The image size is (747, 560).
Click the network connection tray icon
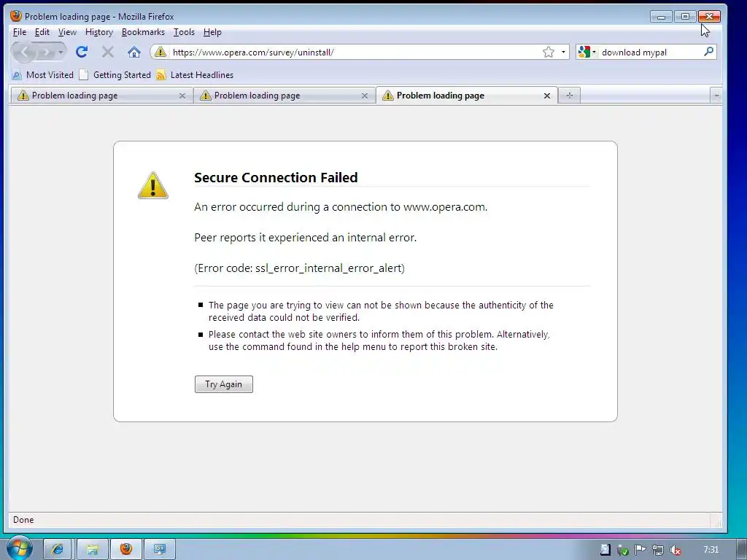(x=657, y=550)
